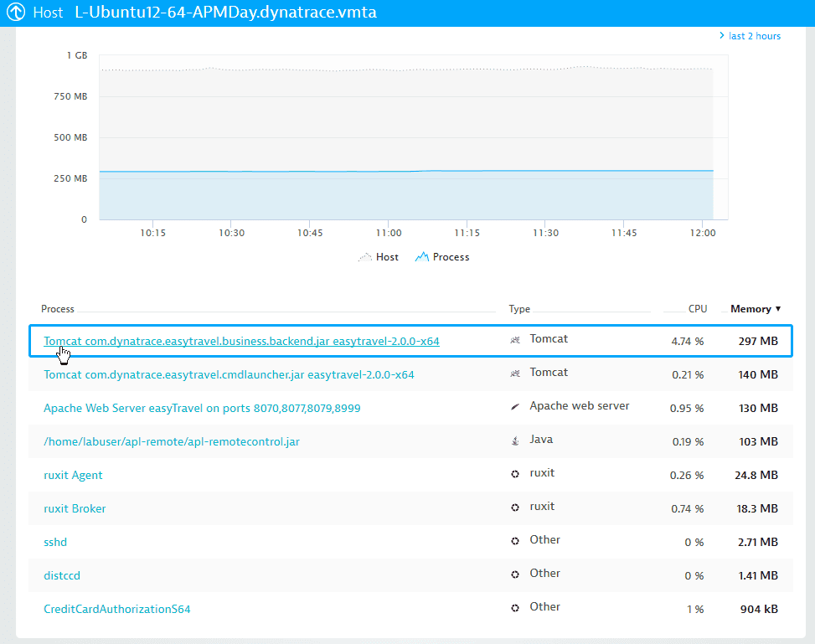815x644 pixels.
Task: Click the host name L-Ubuntu12-64-APMDay.dynatrace.vmta
Action: pyautogui.click(x=225, y=12)
